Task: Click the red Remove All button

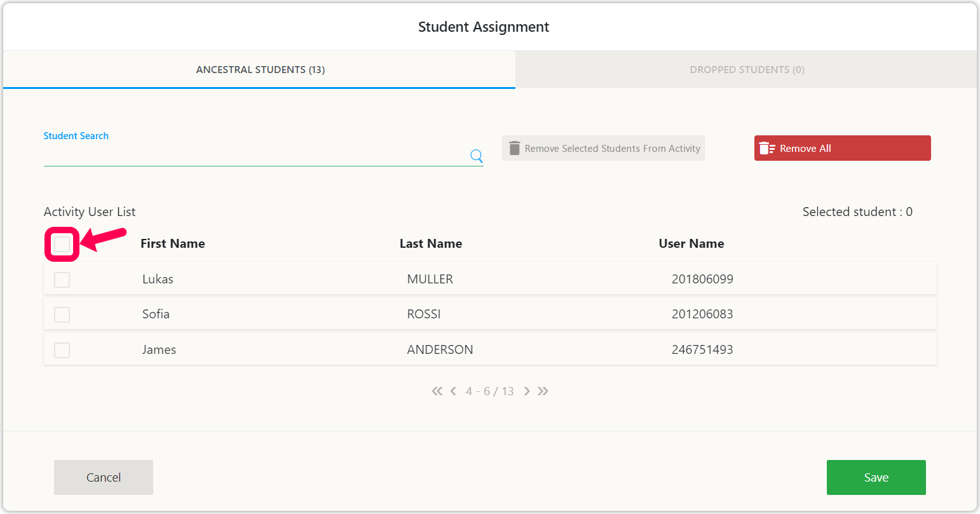Action: [x=842, y=148]
